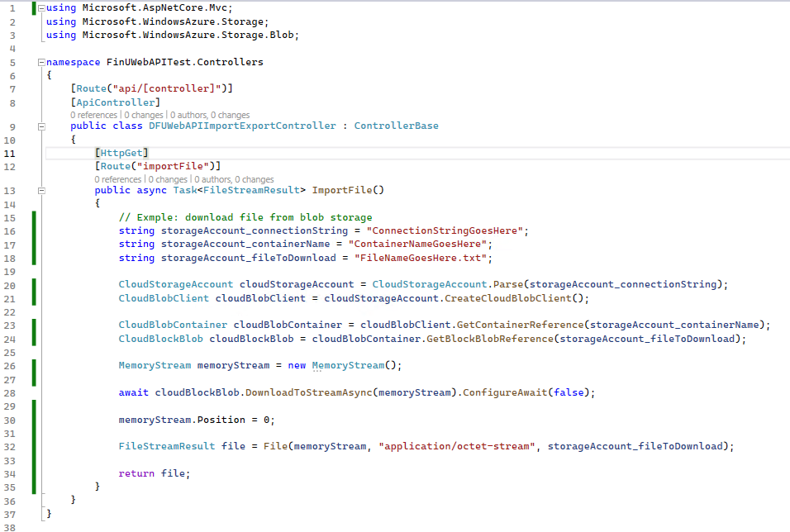Click "0 authors, 0 changes" above the class
This screenshot has height=532, width=790.
[211, 115]
